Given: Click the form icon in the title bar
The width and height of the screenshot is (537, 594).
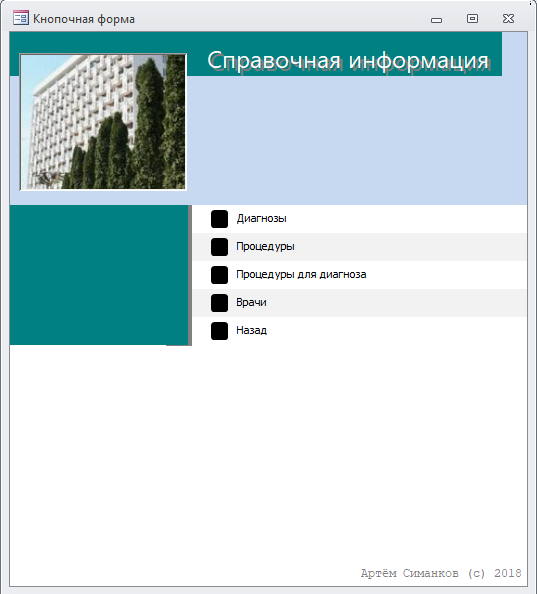Looking at the screenshot, I should [20, 18].
